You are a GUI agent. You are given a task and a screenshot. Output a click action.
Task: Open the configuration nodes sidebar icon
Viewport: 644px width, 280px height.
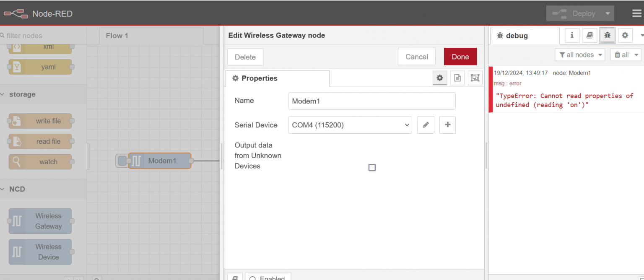click(x=625, y=35)
